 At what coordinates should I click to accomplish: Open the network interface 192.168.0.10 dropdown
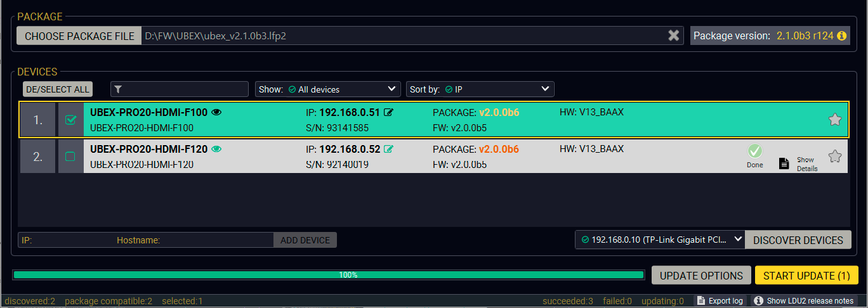659,240
